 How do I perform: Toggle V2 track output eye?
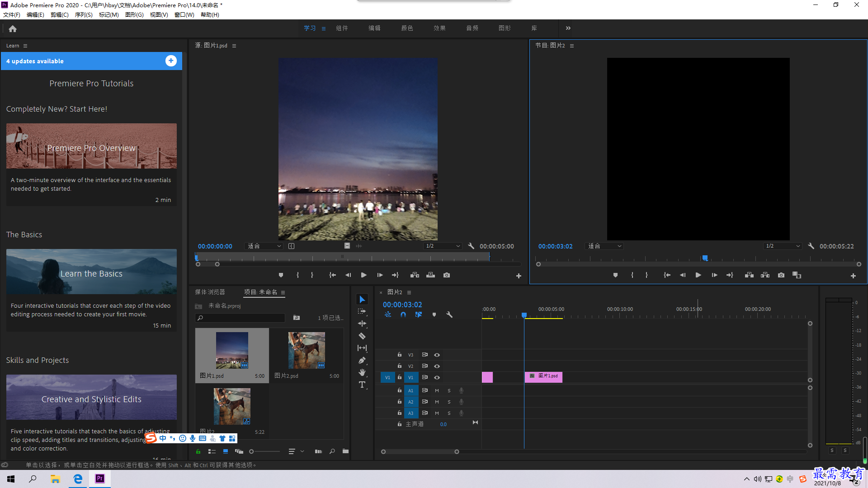[x=437, y=366]
